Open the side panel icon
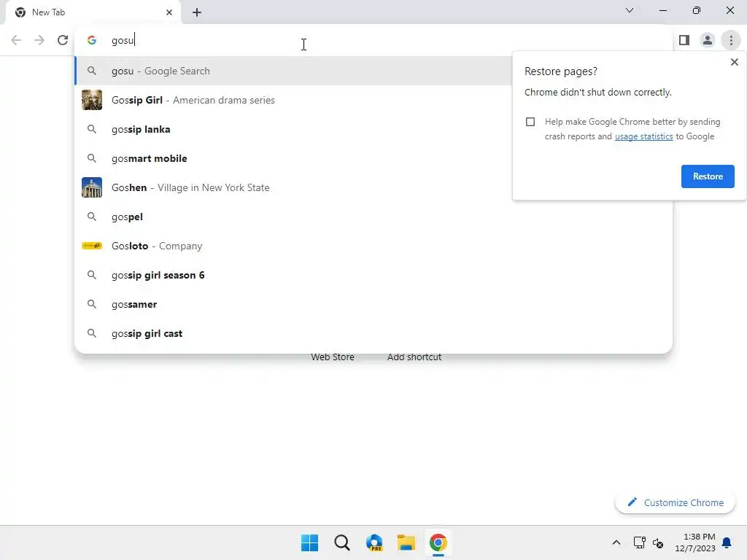This screenshot has width=747, height=560. (684, 40)
